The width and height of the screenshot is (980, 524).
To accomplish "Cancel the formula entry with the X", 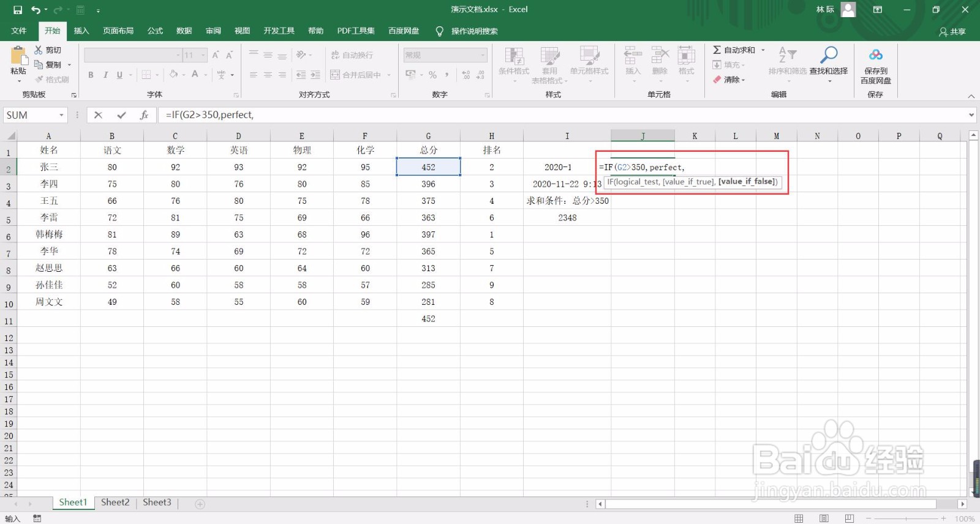I will point(98,115).
